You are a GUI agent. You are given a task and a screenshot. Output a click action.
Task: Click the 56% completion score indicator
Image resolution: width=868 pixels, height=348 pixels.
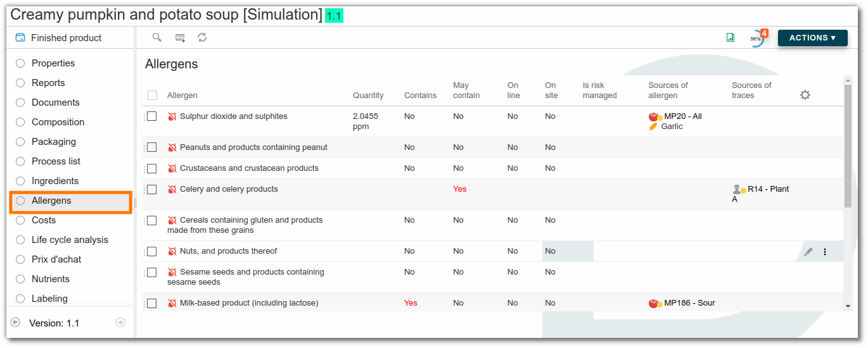pyautogui.click(x=756, y=38)
